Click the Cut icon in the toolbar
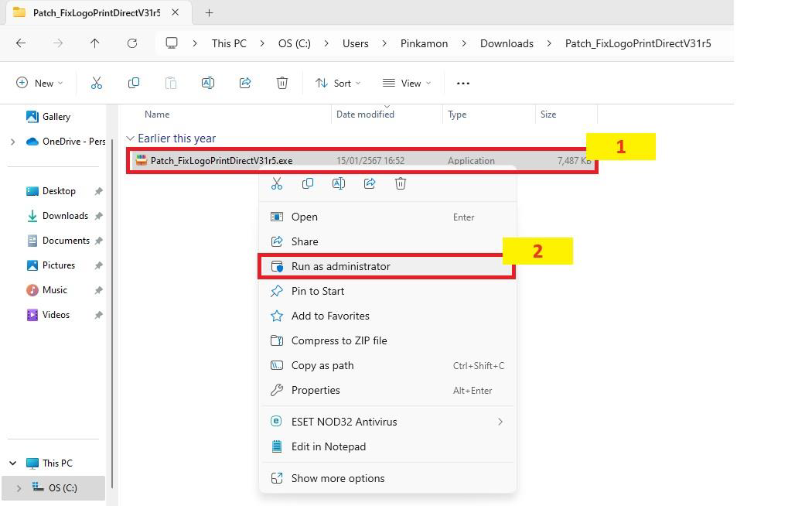The height and width of the screenshot is (506, 812). 97,83
